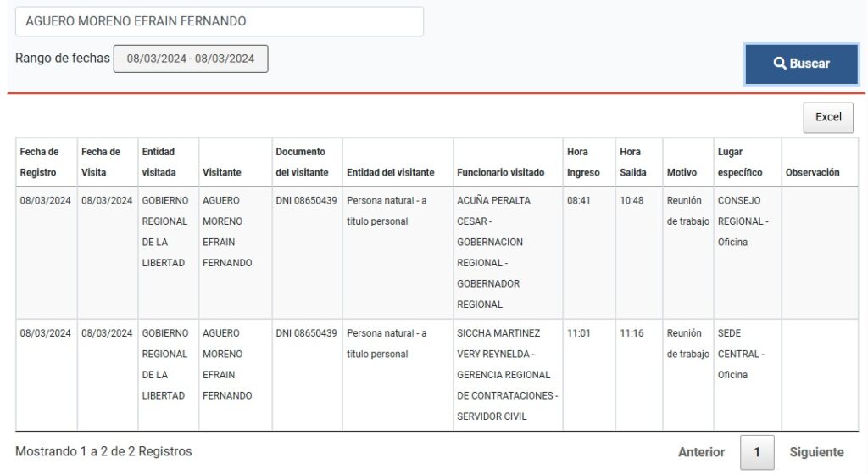Image resolution: width=868 pixels, height=475 pixels.
Task: Click the Lugar específico column header
Action: 740,162
